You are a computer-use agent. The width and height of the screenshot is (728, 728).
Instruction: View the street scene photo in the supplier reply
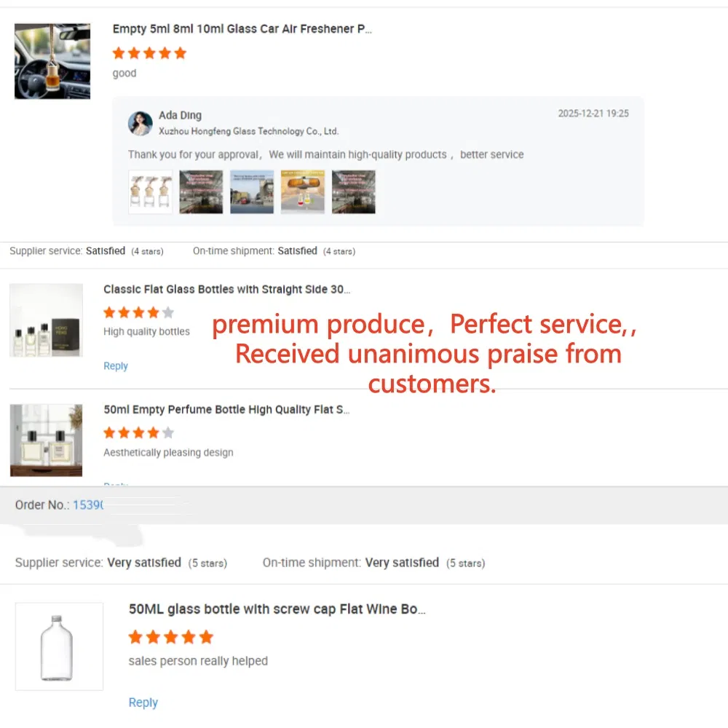252,192
